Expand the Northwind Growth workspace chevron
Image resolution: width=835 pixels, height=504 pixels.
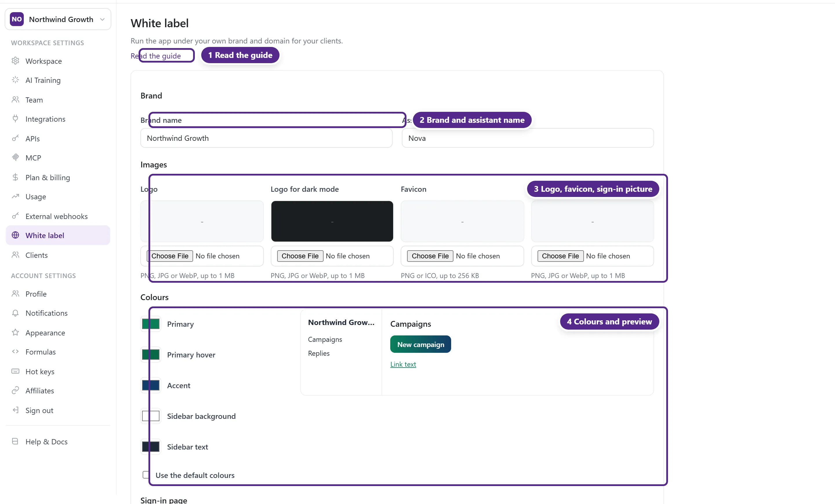(x=102, y=19)
